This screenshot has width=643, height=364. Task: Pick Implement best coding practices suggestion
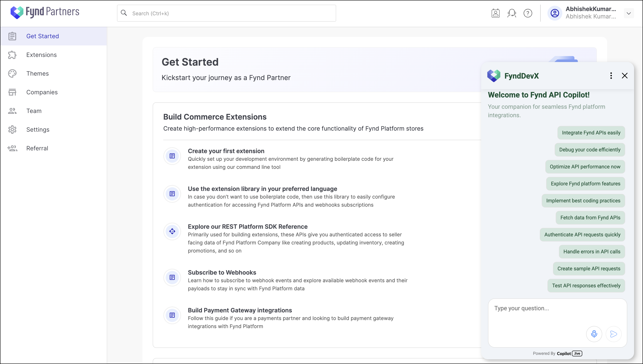583,201
